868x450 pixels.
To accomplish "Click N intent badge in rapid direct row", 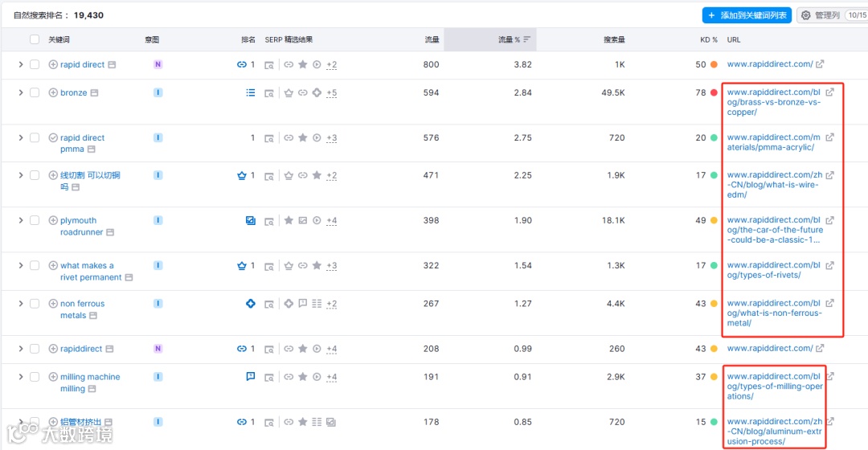I will click(x=158, y=64).
